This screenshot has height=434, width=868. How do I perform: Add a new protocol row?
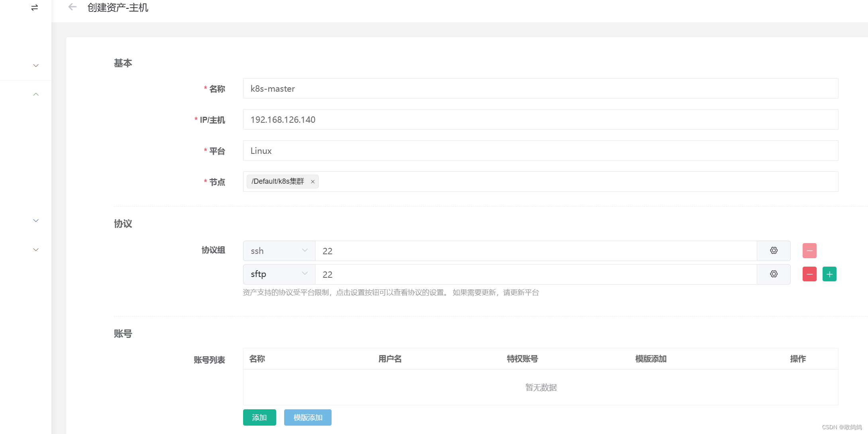coord(829,274)
